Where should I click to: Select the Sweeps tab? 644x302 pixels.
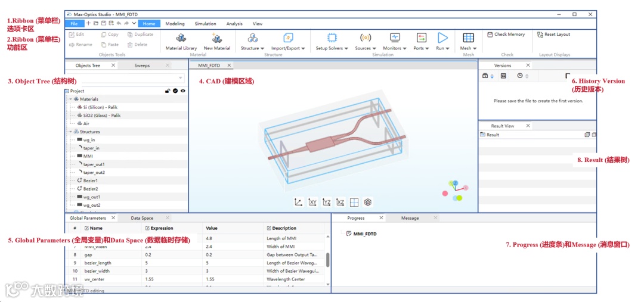(142, 66)
